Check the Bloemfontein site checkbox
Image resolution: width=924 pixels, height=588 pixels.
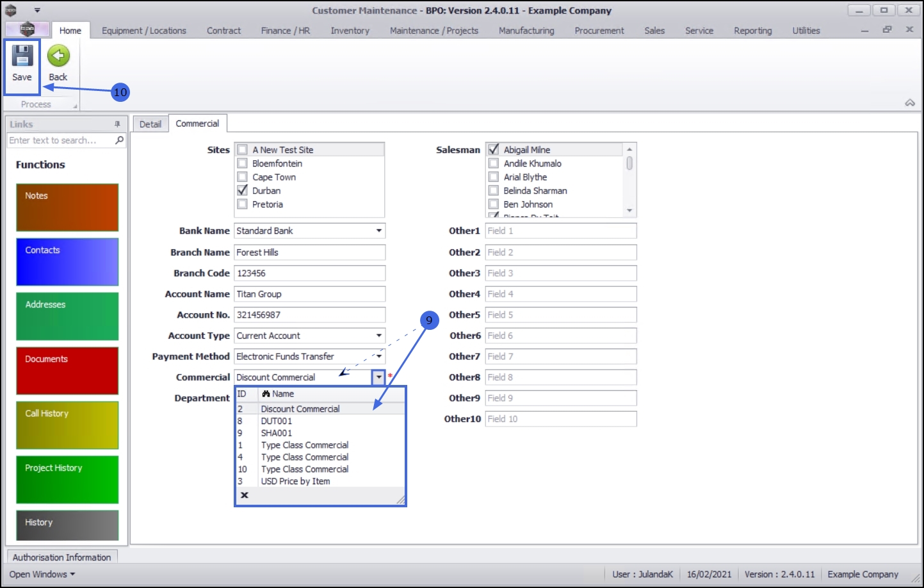point(243,163)
